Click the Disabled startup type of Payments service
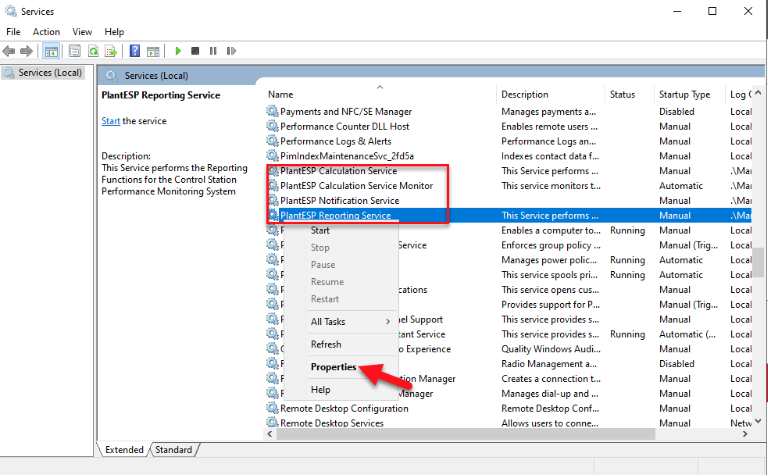 point(676,112)
